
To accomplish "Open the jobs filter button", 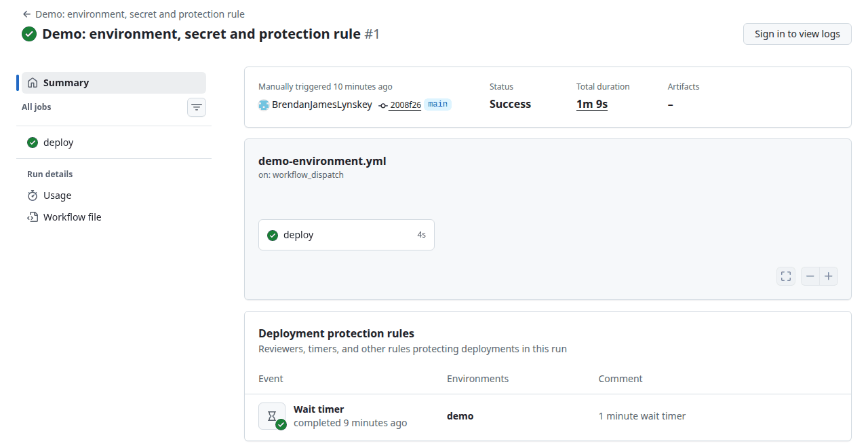I will 197,107.
